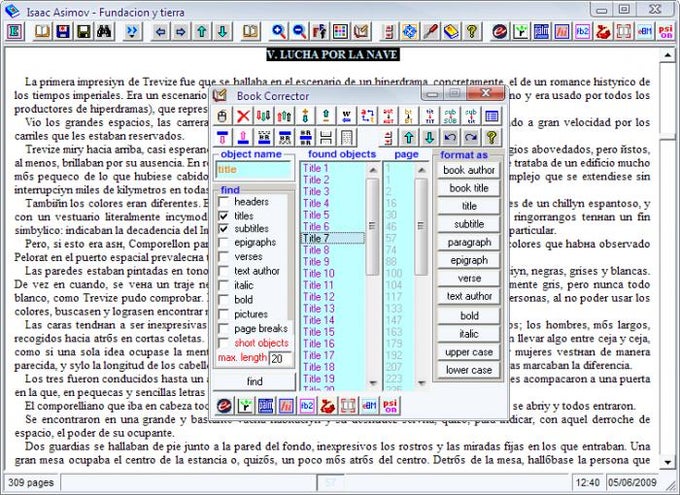This screenshot has width=680, height=495.
Task: Click the max. length value field
Action: [281, 359]
